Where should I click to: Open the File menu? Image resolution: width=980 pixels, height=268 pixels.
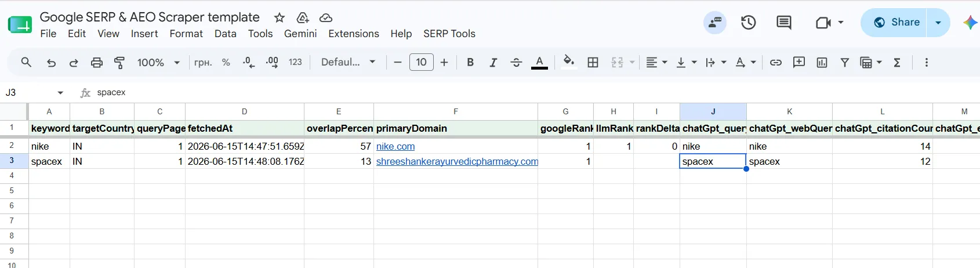coord(48,34)
